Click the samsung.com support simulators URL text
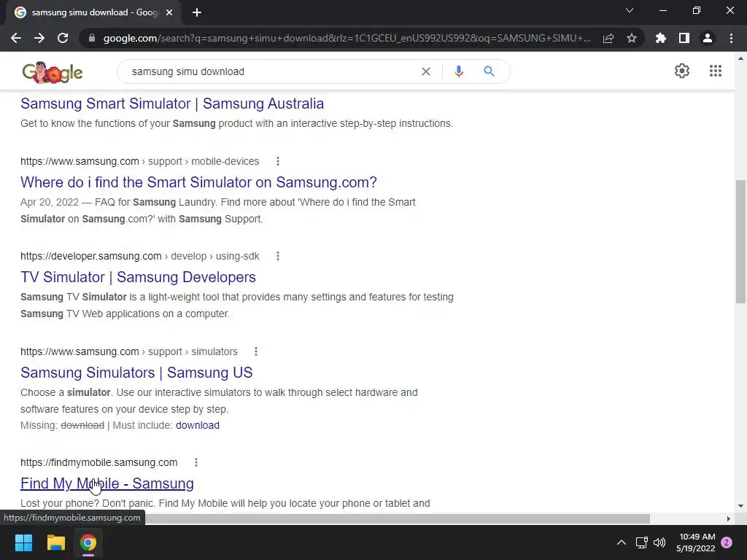This screenshot has width=747, height=560. click(x=128, y=351)
